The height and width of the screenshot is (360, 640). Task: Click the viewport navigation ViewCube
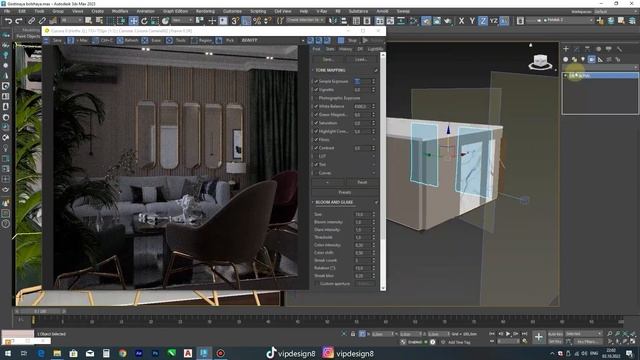540,62
